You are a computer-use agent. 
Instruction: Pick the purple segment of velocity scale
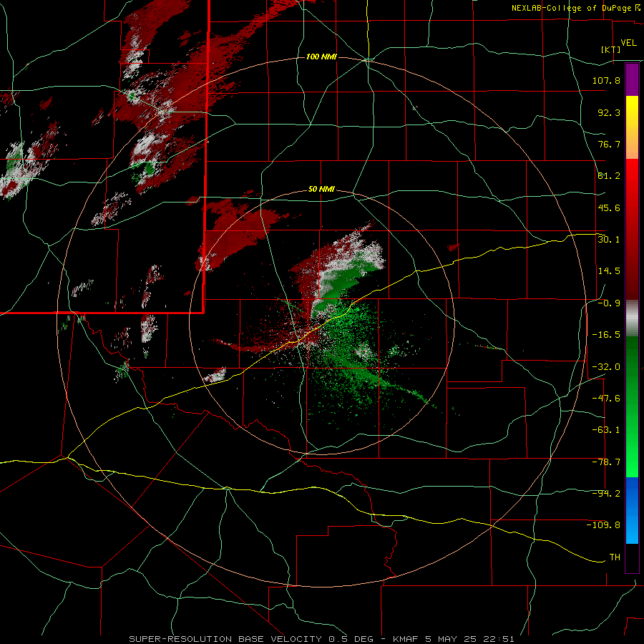click(632, 79)
